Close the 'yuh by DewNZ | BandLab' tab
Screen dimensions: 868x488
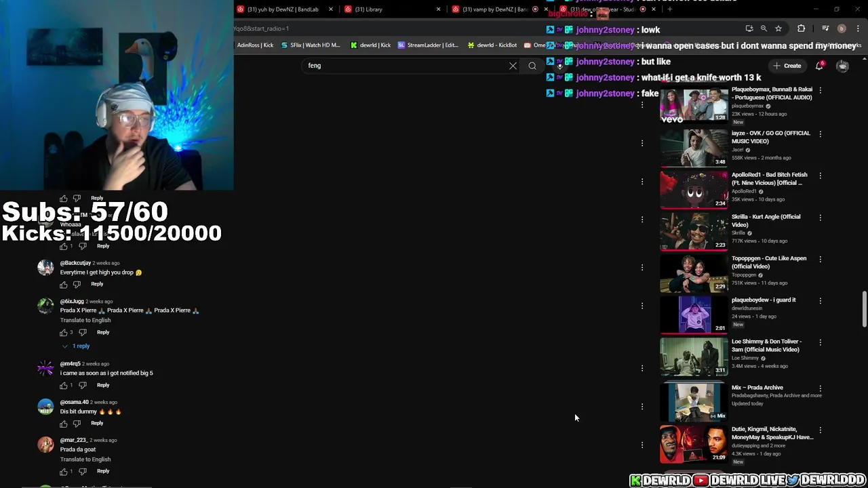click(331, 9)
